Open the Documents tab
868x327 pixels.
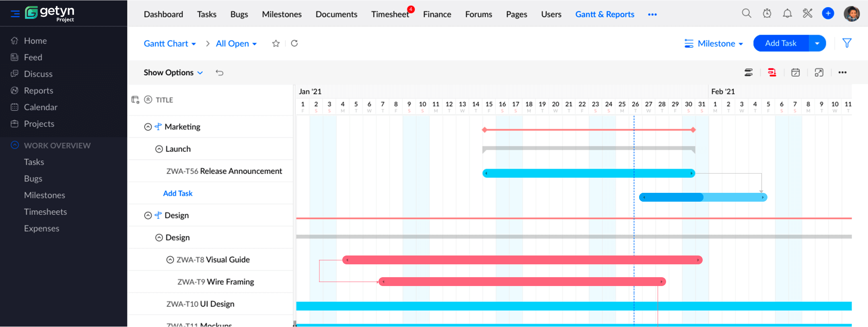point(336,14)
